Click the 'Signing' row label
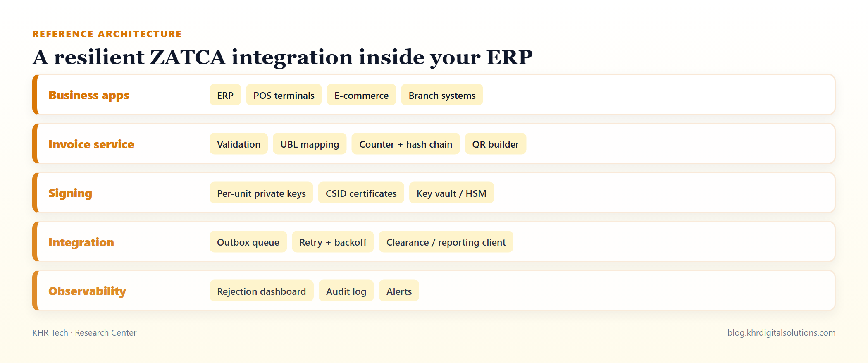Screen dimensions: 868x363 (70, 193)
